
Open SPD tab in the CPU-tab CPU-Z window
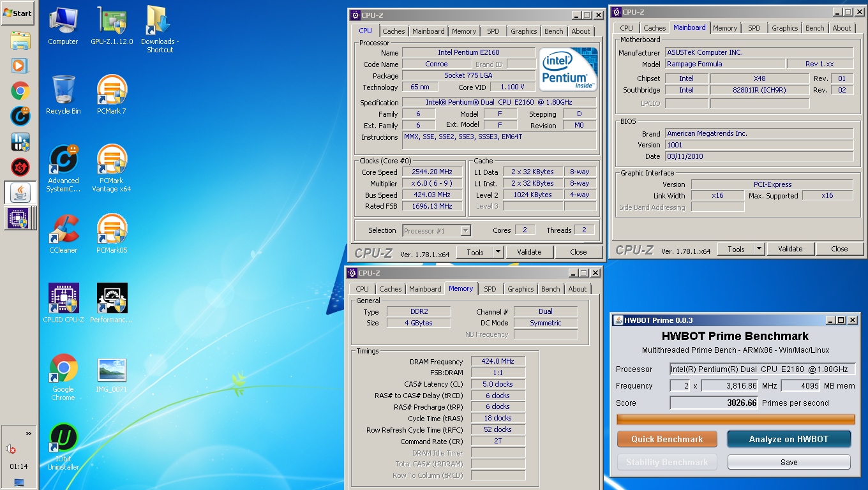[493, 31]
